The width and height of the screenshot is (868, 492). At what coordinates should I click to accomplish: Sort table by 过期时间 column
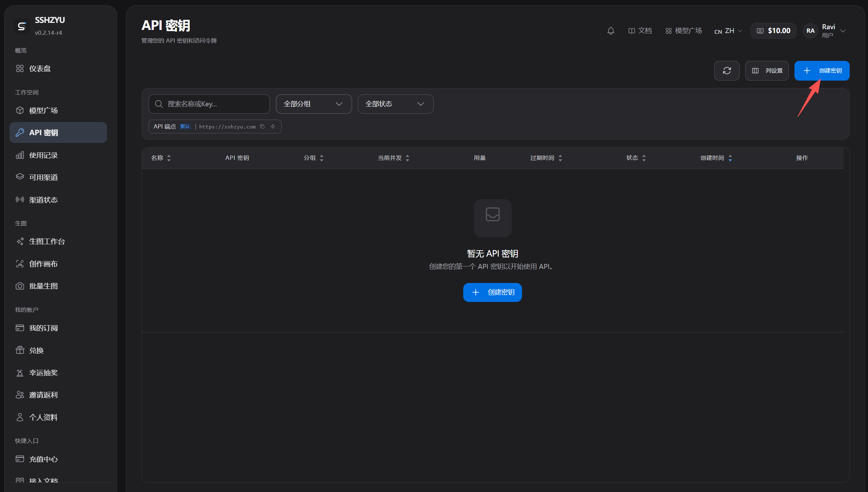pyautogui.click(x=546, y=158)
